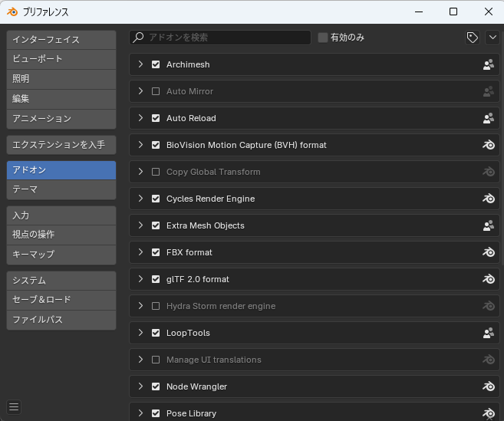Screen dimensions: 504x421
Task: Open the インターフェイス preferences tab
Action: 61,40
